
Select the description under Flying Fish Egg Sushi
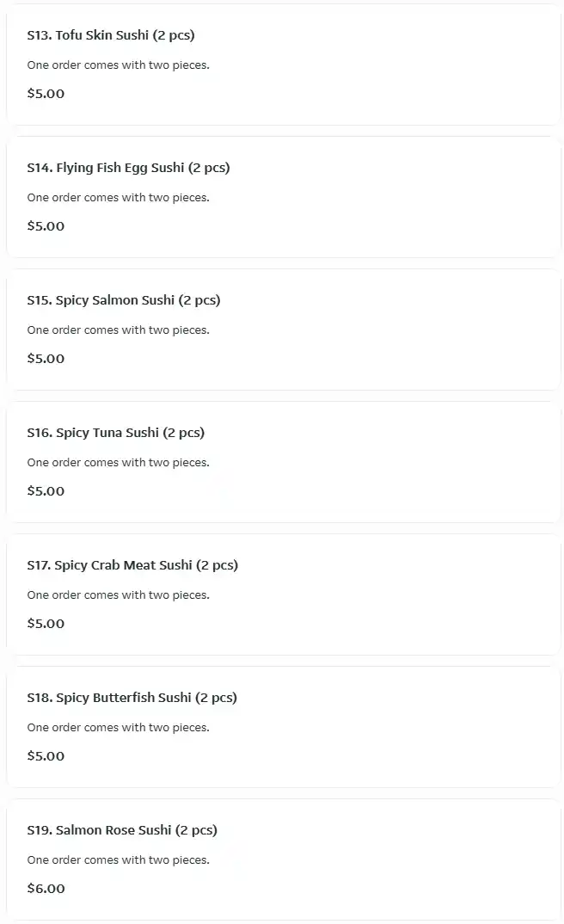pos(118,198)
